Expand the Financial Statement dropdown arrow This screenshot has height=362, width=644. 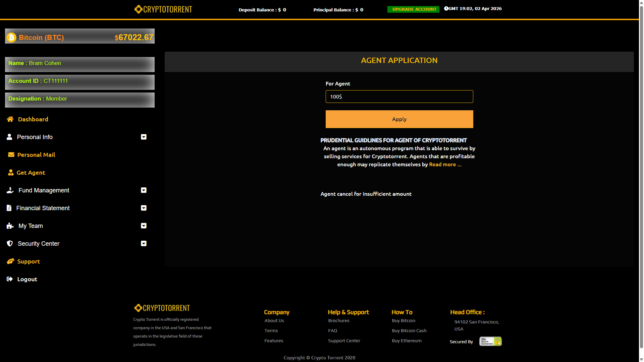(x=144, y=208)
